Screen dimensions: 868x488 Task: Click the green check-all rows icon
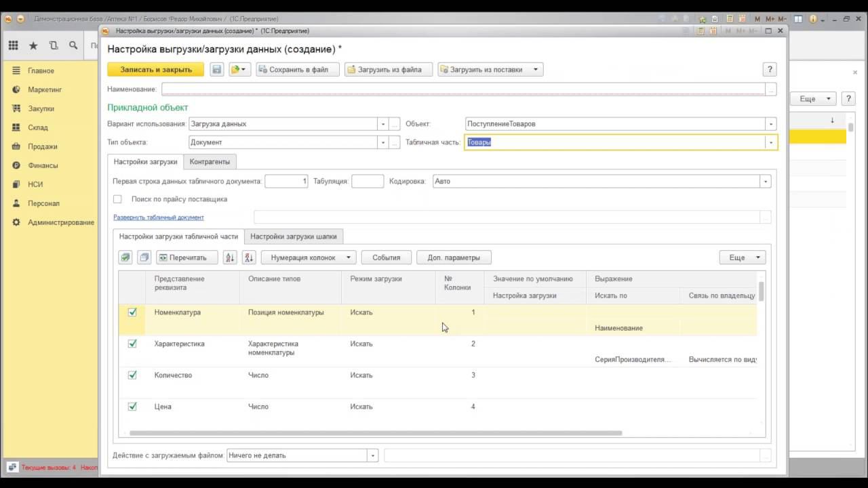coord(125,258)
